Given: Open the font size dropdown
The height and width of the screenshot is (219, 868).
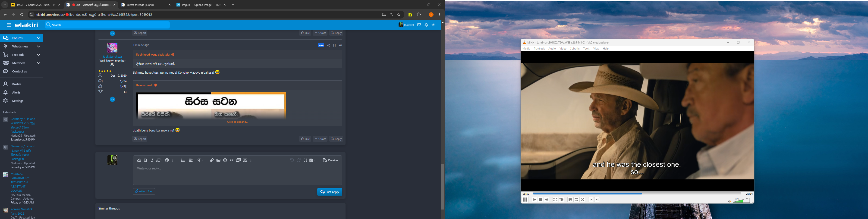Looking at the screenshot, I should (x=159, y=160).
